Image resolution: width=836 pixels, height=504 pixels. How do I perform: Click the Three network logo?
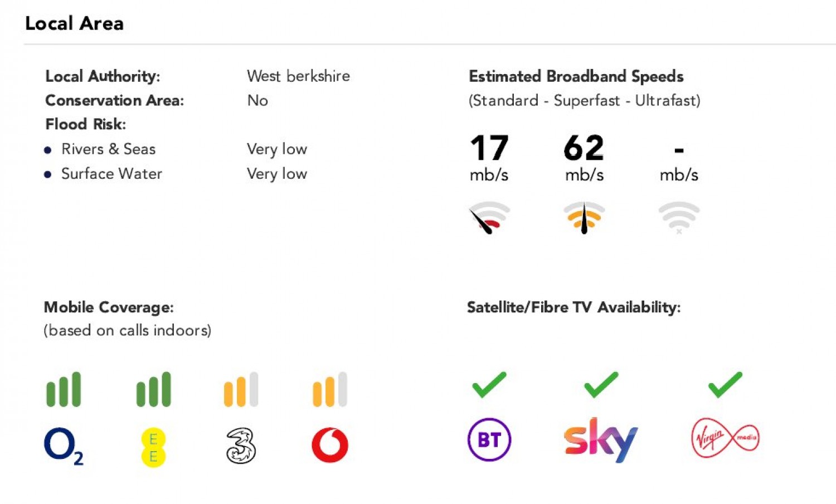241,446
